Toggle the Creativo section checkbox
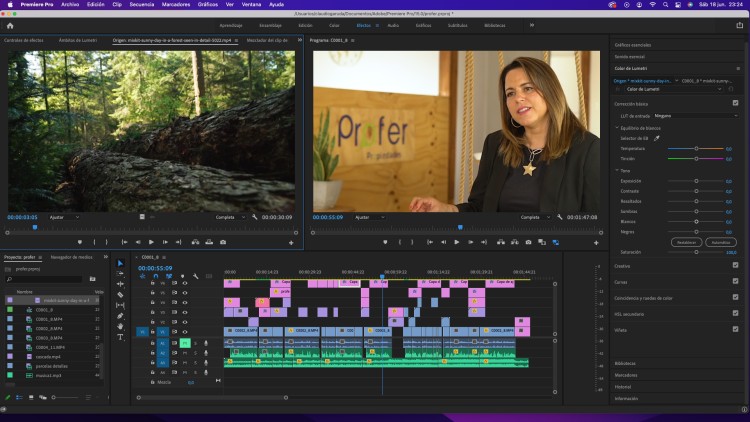Viewport: 750px width, 422px height. (735, 265)
